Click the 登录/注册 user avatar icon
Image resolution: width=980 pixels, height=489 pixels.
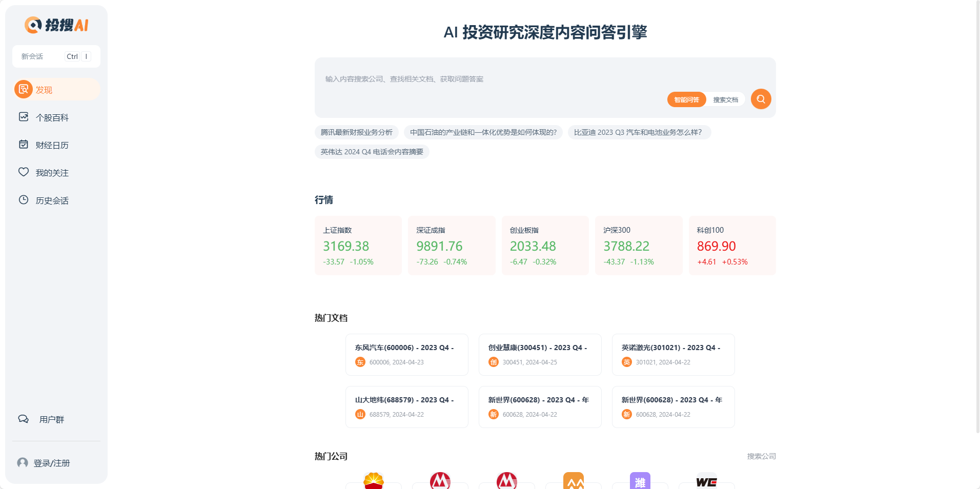(x=23, y=463)
